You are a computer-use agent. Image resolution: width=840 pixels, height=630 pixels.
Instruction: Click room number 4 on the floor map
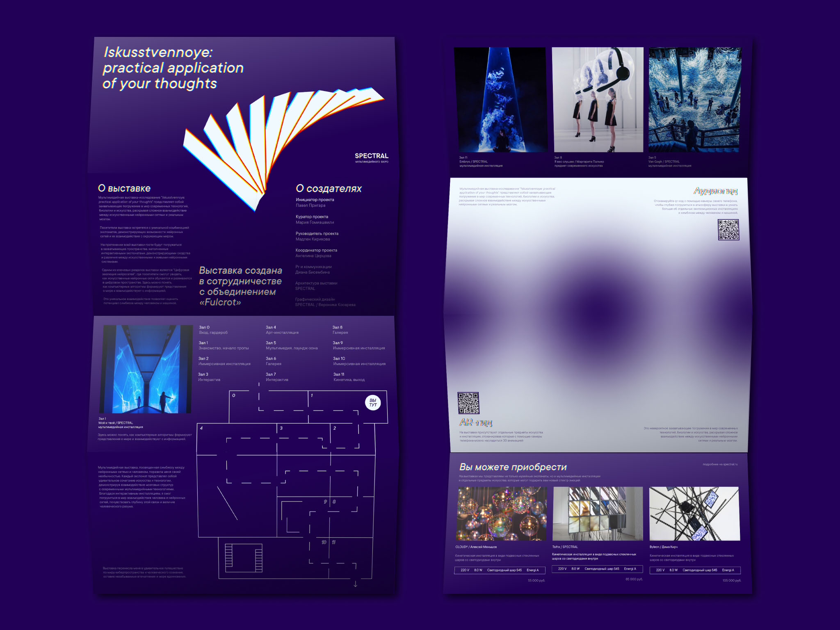[x=201, y=428]
